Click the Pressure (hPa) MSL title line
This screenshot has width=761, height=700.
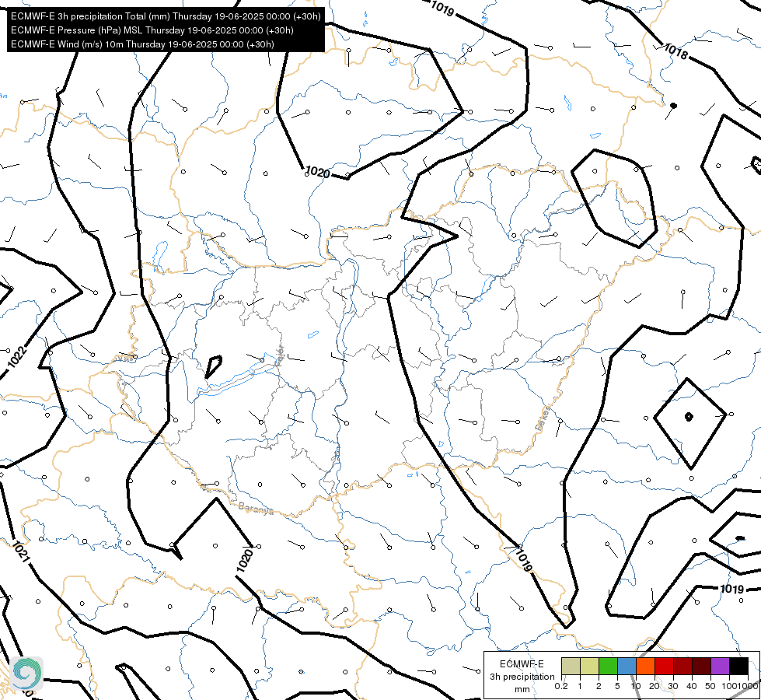(152, 30)
